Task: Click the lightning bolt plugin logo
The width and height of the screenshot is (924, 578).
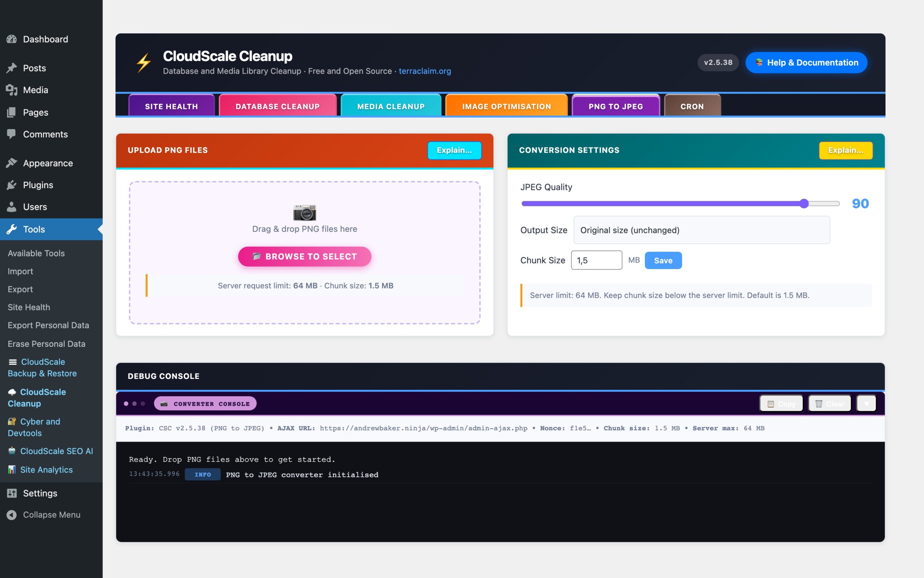Action: [x=144, y=63]
